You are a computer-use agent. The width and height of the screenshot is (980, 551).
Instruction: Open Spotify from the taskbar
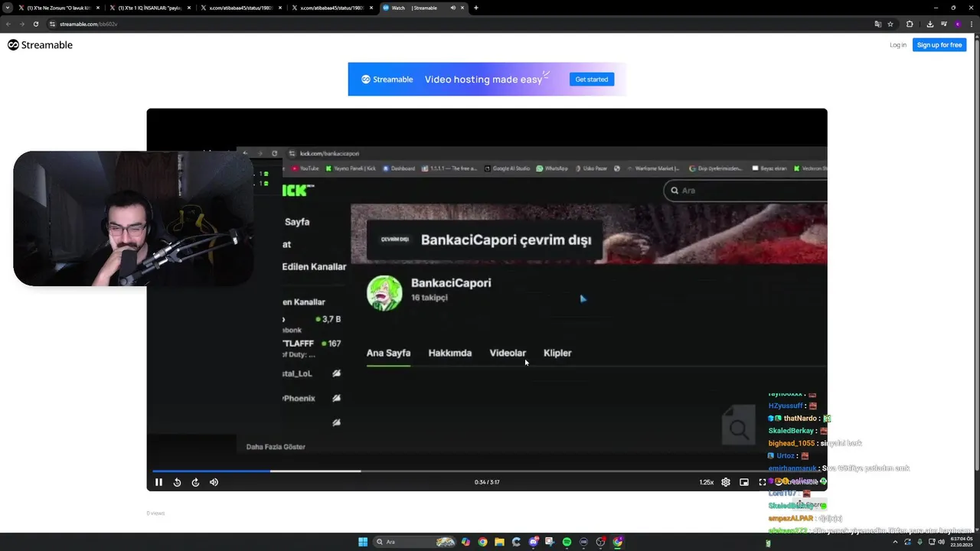click(x=567, y=542)
